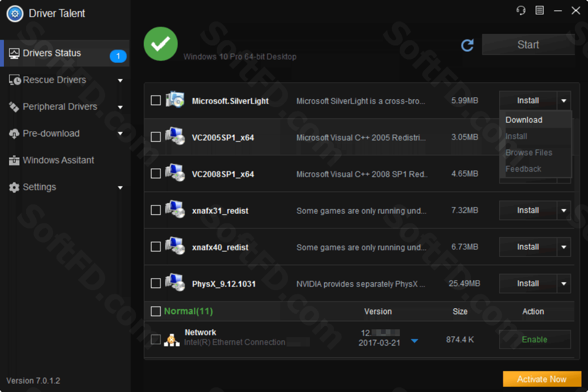Expand the Rescue Drivers submenu arrow
Viewport: 588px width, 392px height.
(120, 80)
